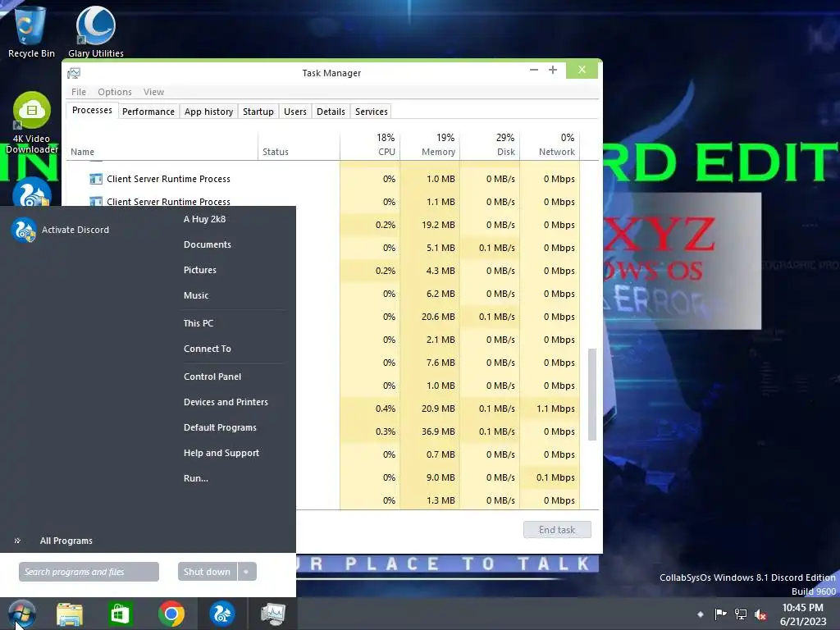Open Pictures from Start menu
The width and height of the screenshot is (840, 630).
(200, 270)
